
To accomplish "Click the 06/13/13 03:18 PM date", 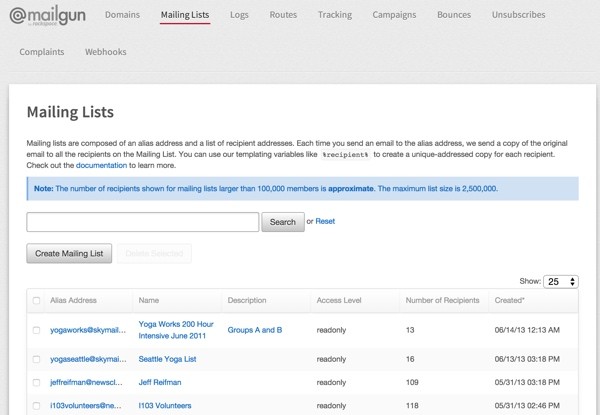I will pos(527,359).
